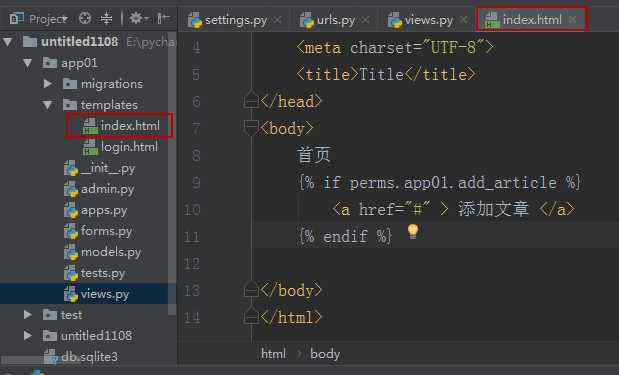619x375 pixels.
Task: Click the html breadcrumb in the editor footer
Action: 273,354
